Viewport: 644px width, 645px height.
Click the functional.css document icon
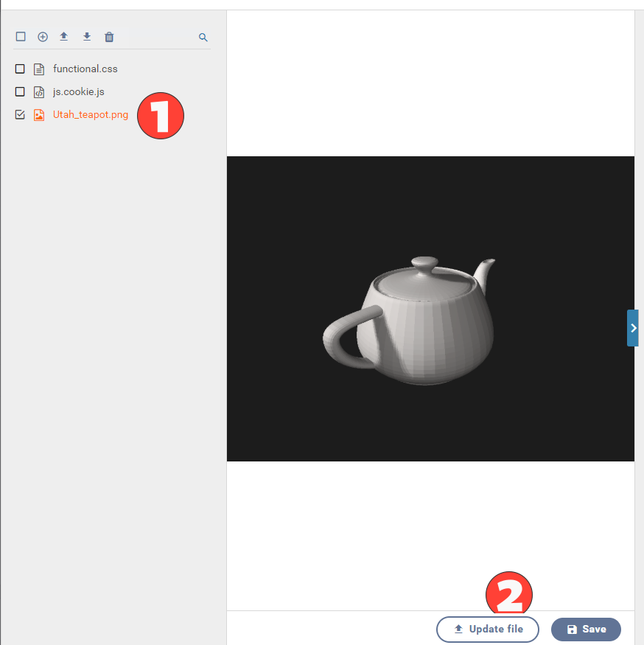click(39, 69)
